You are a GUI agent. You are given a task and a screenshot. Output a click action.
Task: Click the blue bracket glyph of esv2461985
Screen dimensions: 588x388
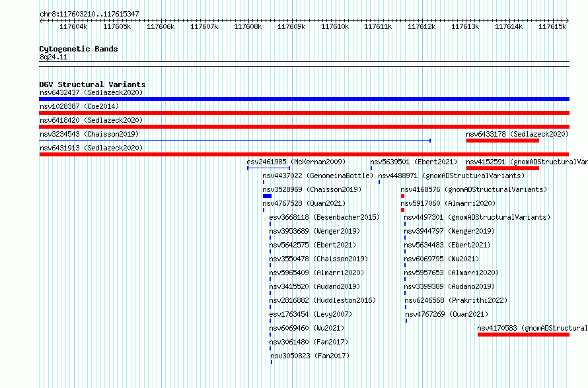[x=268, y=168]
